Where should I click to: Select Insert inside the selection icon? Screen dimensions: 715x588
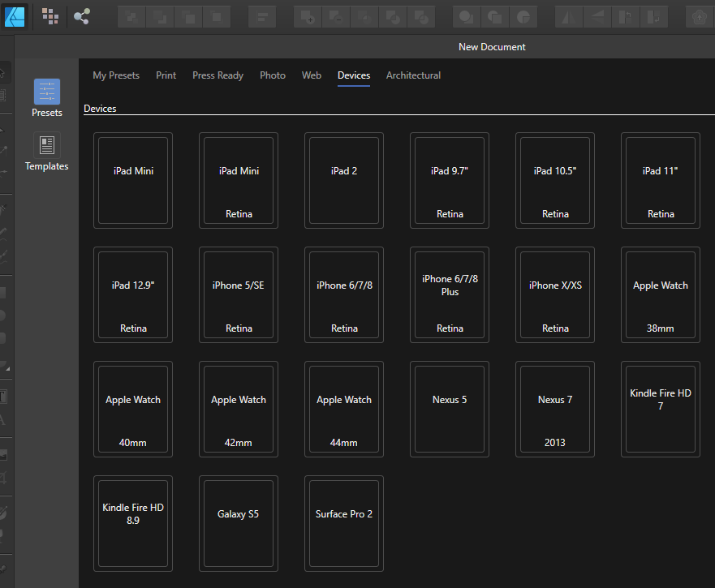click(523, 17)
